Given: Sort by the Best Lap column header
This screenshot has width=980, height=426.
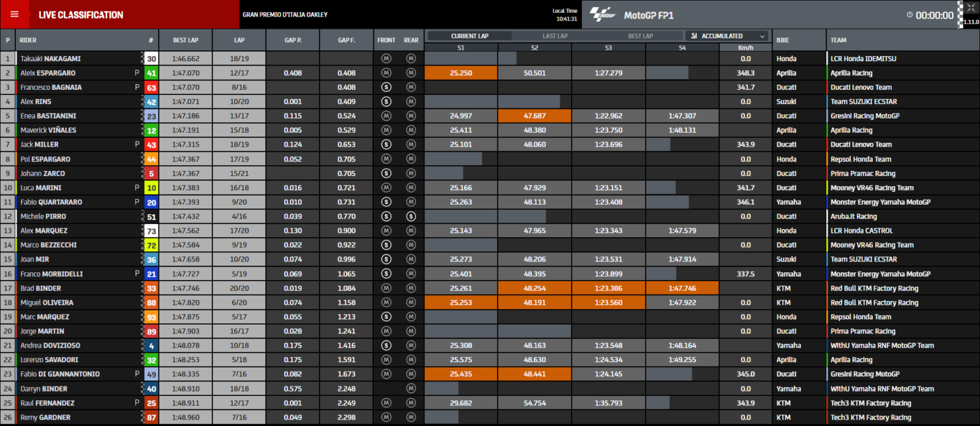Looking at the screenshot, I should pos(186,40).
